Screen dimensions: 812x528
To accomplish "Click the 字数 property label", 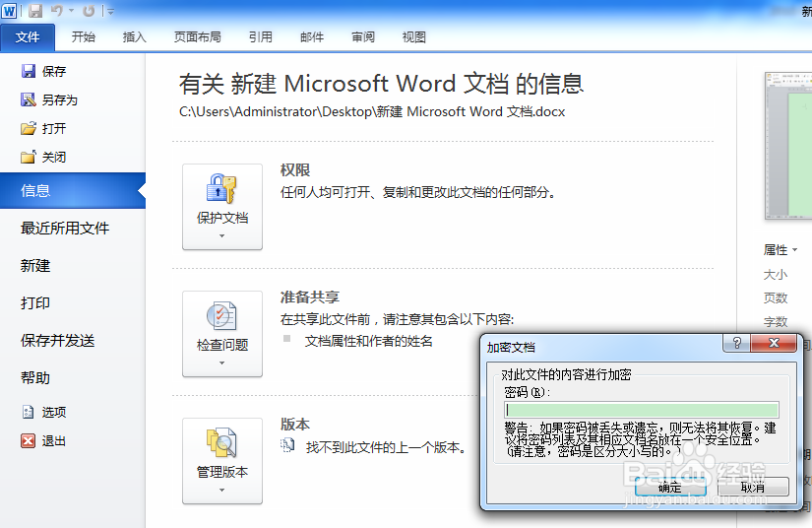I will click(776, 322).
